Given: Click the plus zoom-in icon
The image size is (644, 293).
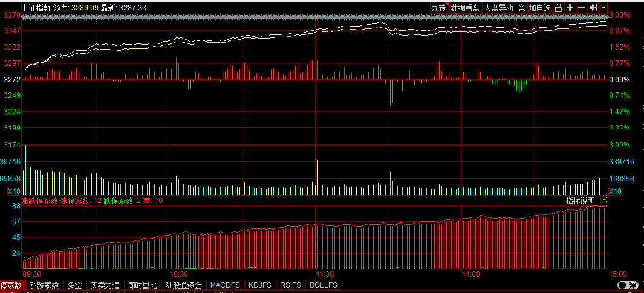Looking at the screenshot, I should pos(570,8).
